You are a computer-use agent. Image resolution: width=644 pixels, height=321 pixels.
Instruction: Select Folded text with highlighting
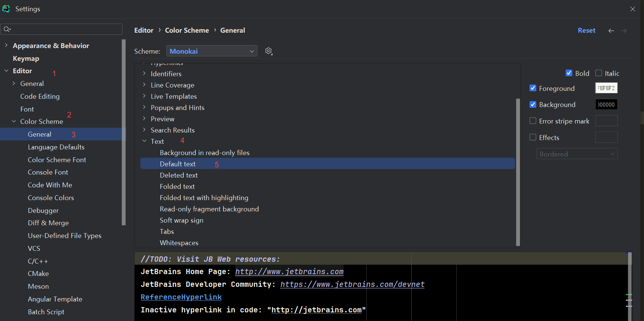(x=204, y=197)
